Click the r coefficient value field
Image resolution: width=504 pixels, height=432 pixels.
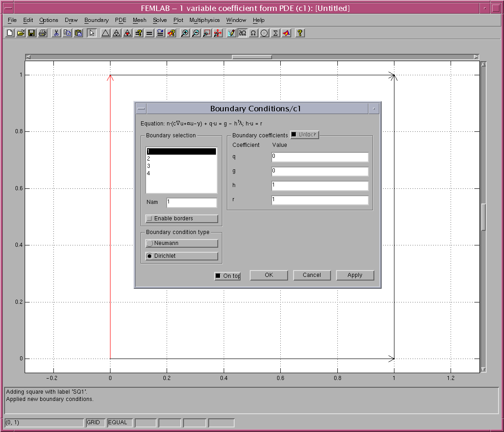(320, 200)
